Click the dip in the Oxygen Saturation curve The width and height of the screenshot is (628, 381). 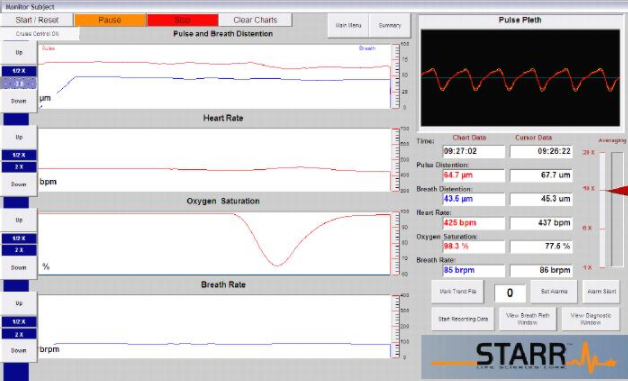click(277, 265)
